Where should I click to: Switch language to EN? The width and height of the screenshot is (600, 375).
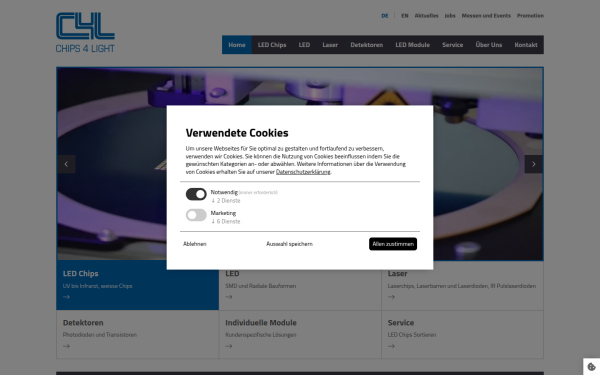coord(404,16)
